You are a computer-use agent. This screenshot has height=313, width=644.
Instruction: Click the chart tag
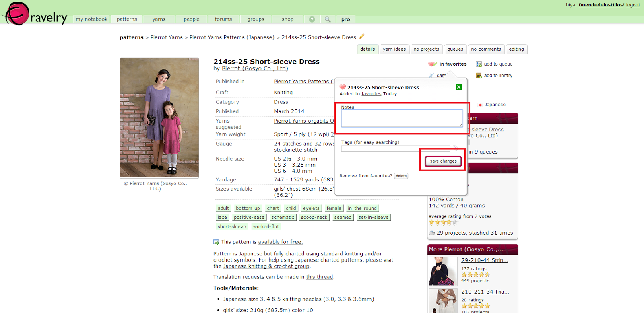(x=273, y=208)
